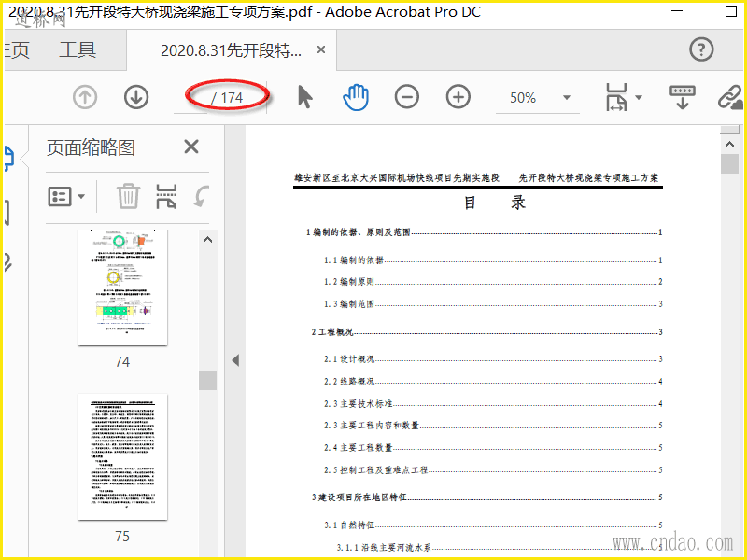747x560 pixels.
Task: Click the rotate page icon in thumbnails panel
Action: point(202,196)
